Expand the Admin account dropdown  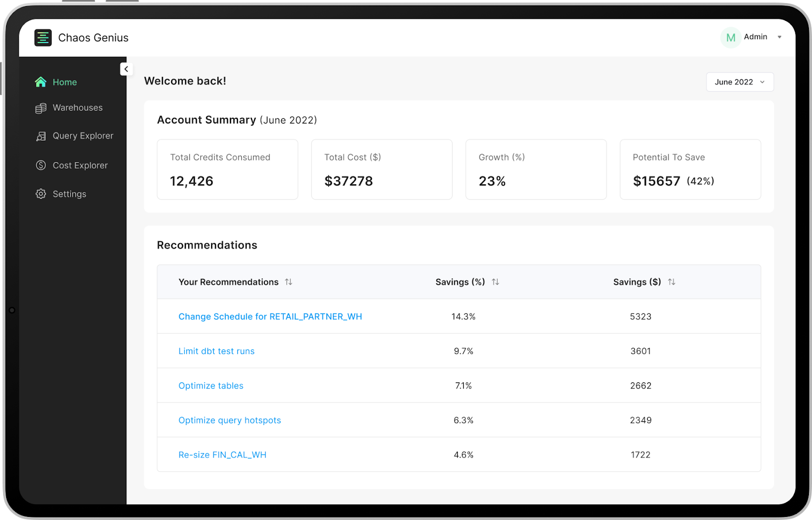780,37
